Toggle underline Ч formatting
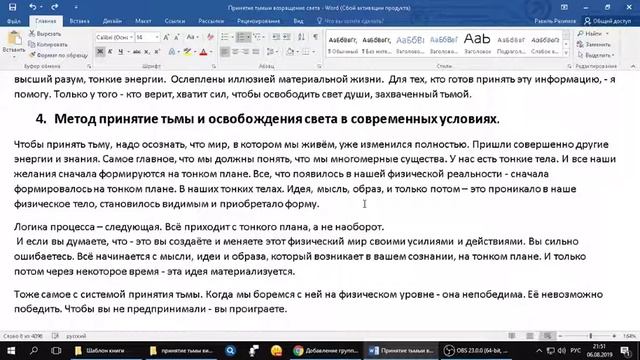Screen dimensions: 640x360 (x=120, y=52)
